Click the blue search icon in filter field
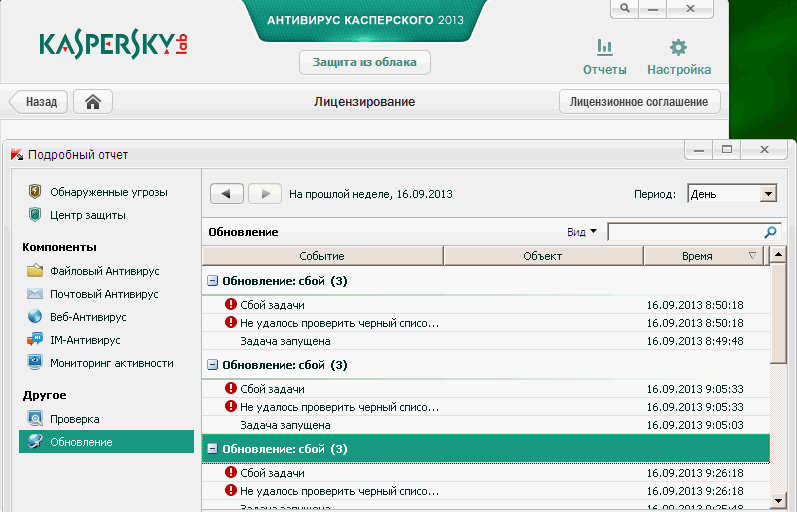 coord(770,232)
